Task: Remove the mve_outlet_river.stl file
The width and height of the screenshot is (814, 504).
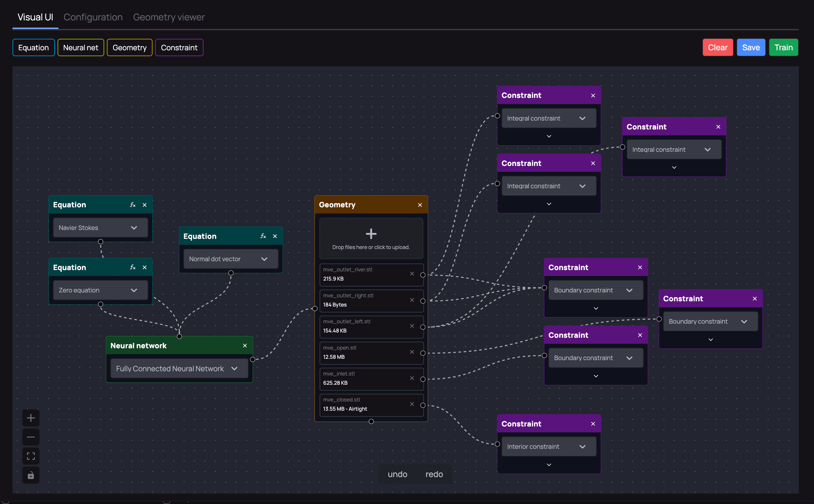Action: pos(412,274)
